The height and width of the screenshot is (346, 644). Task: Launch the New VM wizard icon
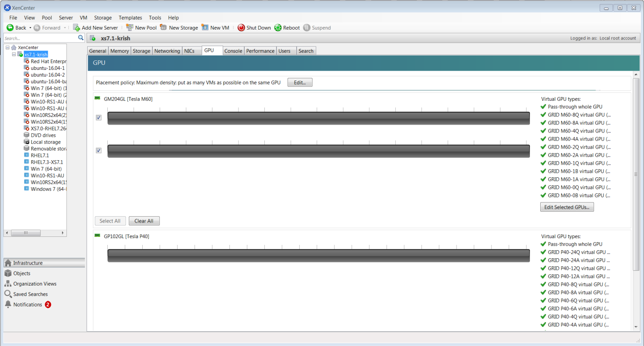[205, 27]
